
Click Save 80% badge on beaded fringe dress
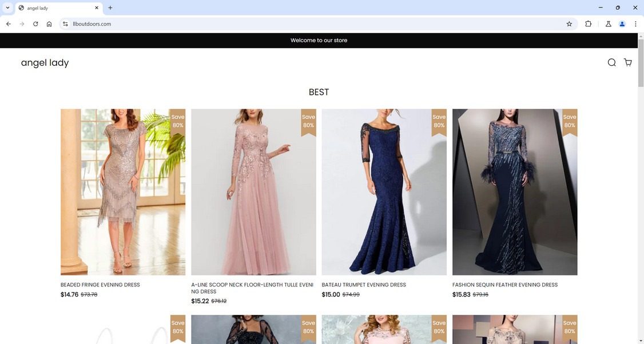(x=178, y=122)
